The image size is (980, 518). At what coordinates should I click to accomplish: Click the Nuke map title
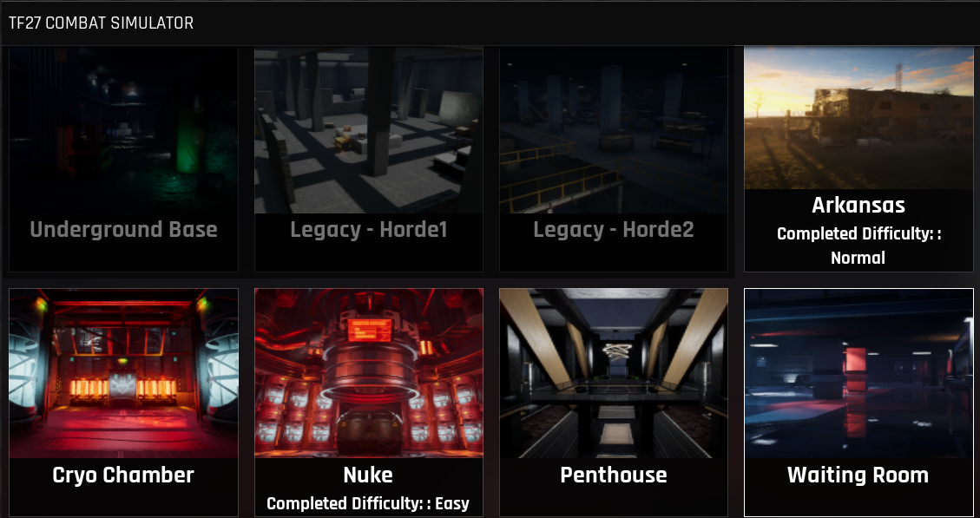pyautogui.click(x=368, y=475)
